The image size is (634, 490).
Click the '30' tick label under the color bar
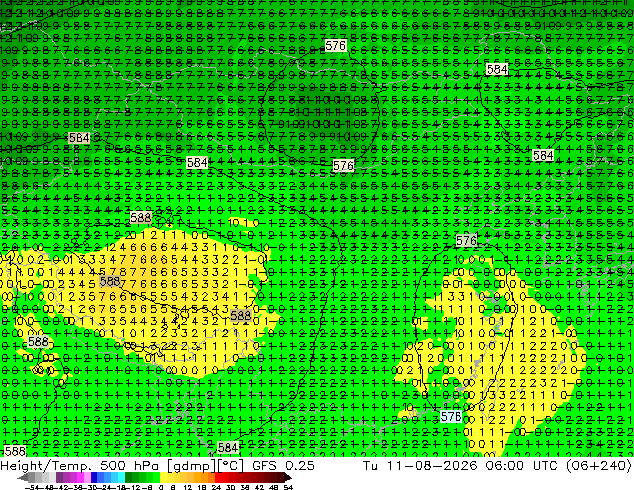pyautogui.click(x=230, y=487)
